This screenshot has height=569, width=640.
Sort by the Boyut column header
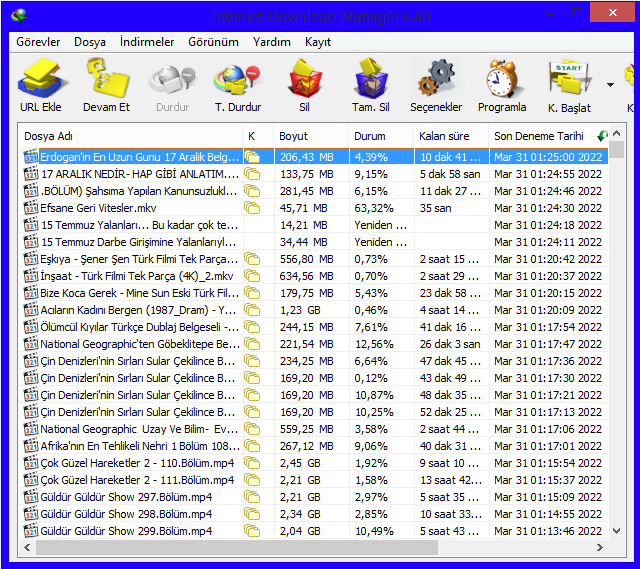point(311,136)
